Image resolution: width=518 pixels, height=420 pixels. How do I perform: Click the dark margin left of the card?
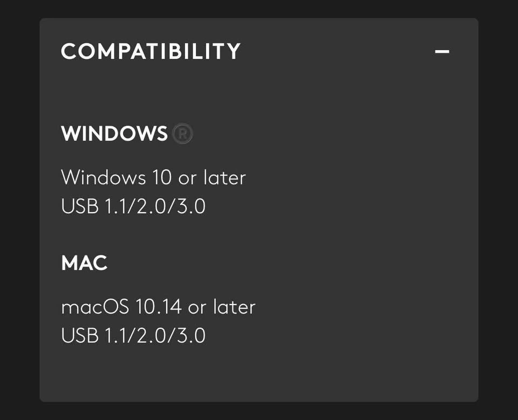(19, 211)
